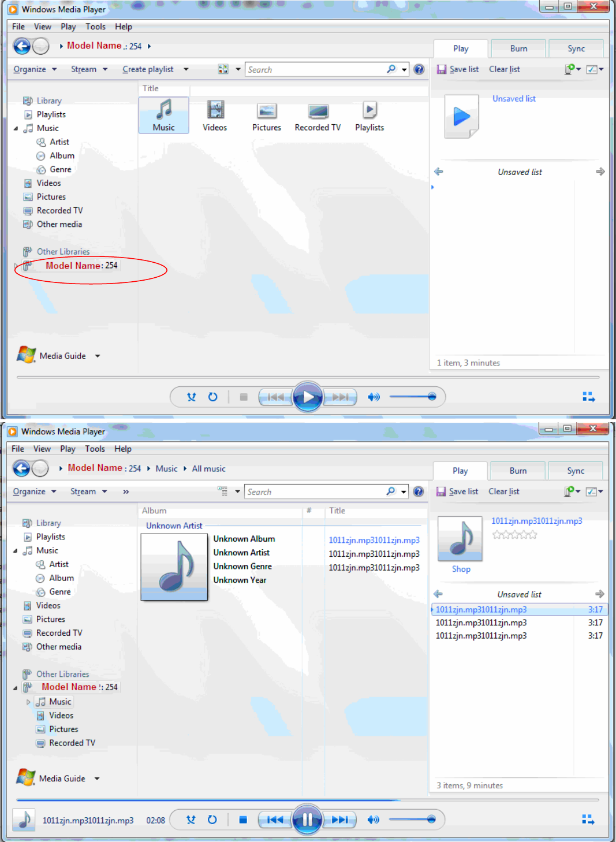Show the hidden toolbar commands chevron in the bottom window
Viewport: 616px width, 842px height.
[x=126, y=491]
